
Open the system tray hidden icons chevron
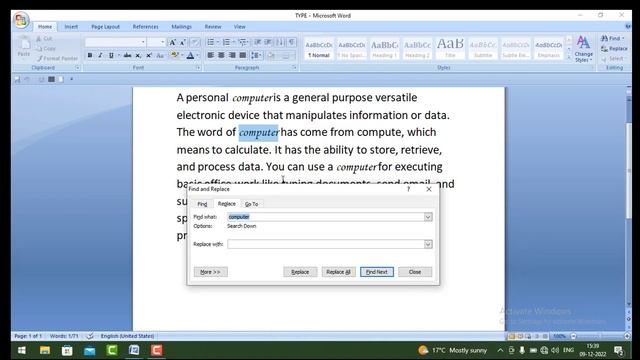[x=500, y=350]
